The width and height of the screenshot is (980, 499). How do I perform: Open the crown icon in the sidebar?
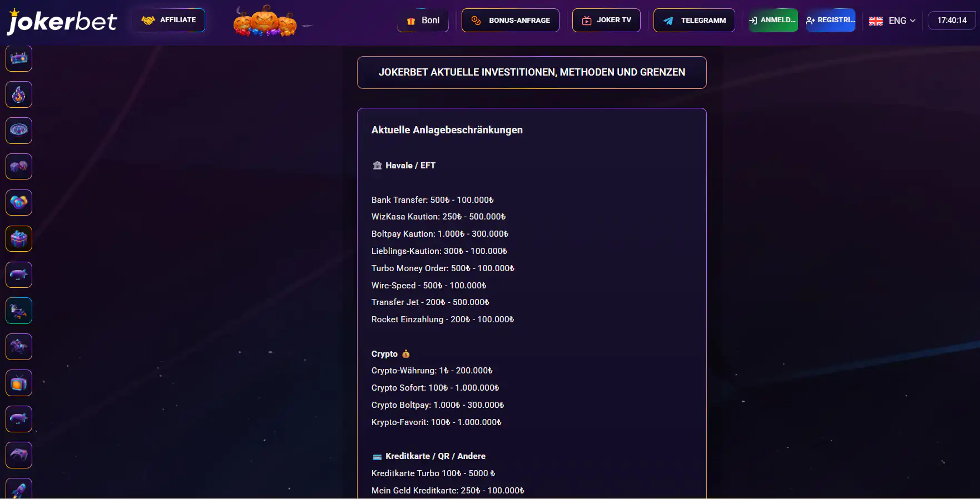click(19, 58)
